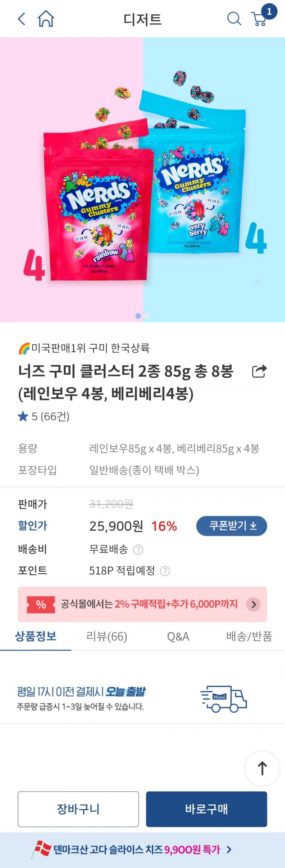Image resolution: width=285 pixels, height=868 pixels.
Task: Show free shipping help info icon
Action: pos(138,550)
